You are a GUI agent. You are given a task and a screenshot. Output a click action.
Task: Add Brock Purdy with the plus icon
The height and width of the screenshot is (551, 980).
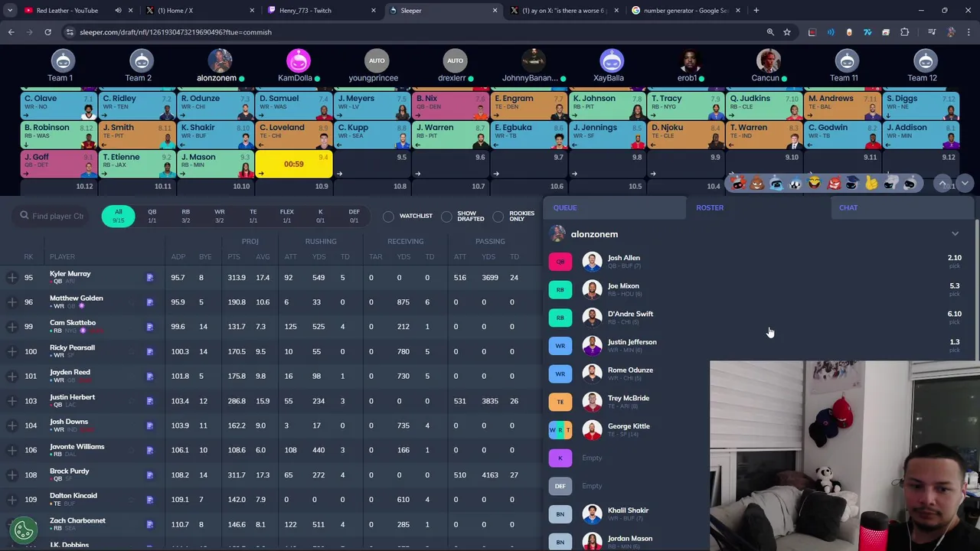pos(12,475)
